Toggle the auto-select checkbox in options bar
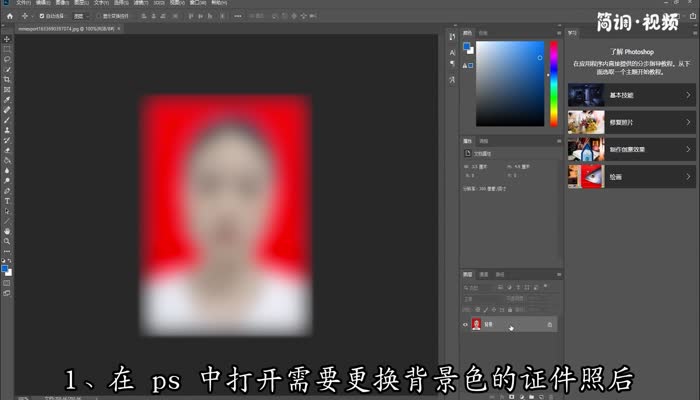 point(42,16)
